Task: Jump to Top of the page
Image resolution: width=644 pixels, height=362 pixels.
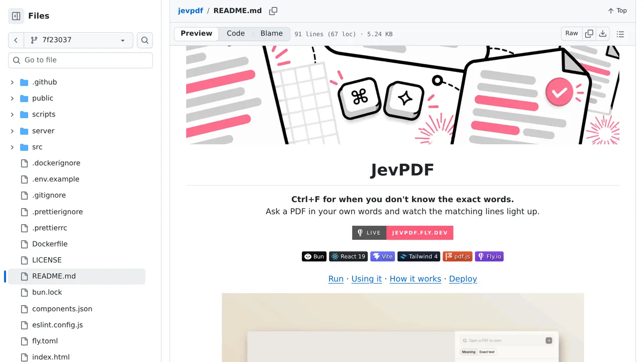Action: 617,11
